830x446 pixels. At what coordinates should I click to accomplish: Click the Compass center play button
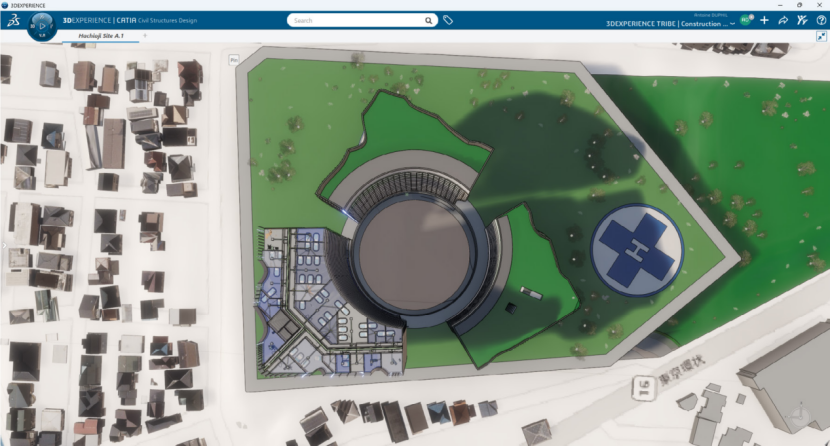pos(42,25)
